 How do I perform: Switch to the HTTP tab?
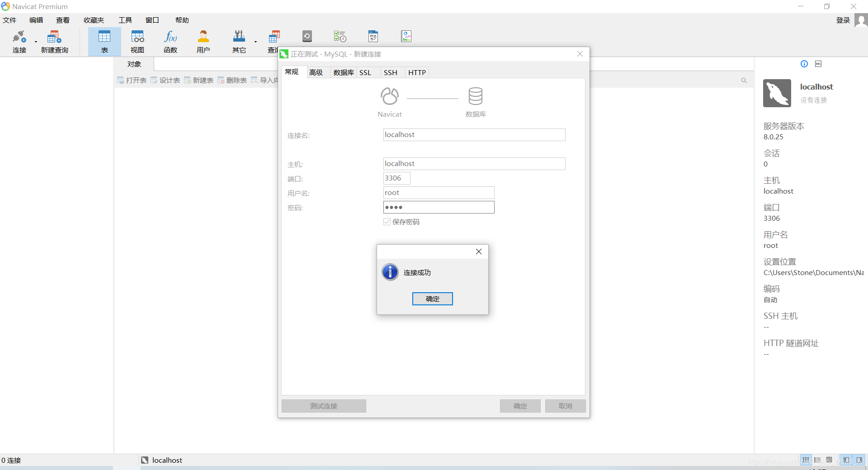(417, 72)
